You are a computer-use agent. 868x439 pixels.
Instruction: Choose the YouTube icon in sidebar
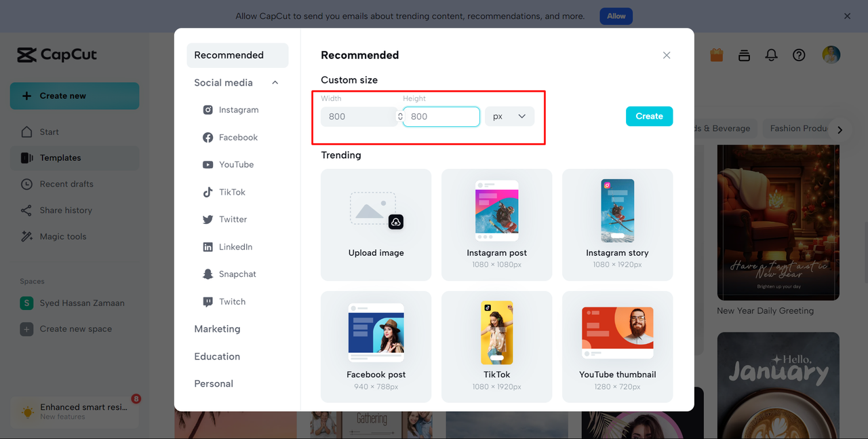(x=208, y=165)
